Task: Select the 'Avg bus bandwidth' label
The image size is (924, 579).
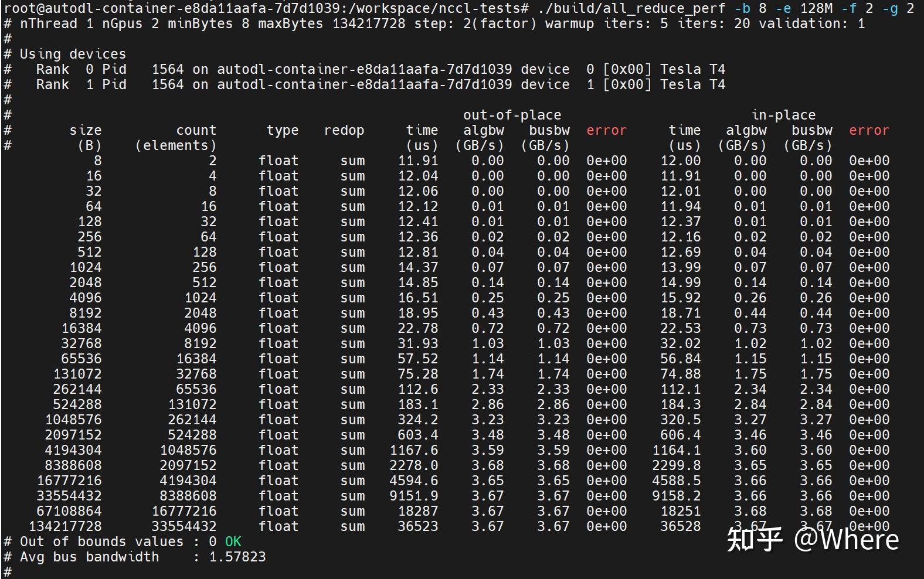Action: [x=89, y=557]
